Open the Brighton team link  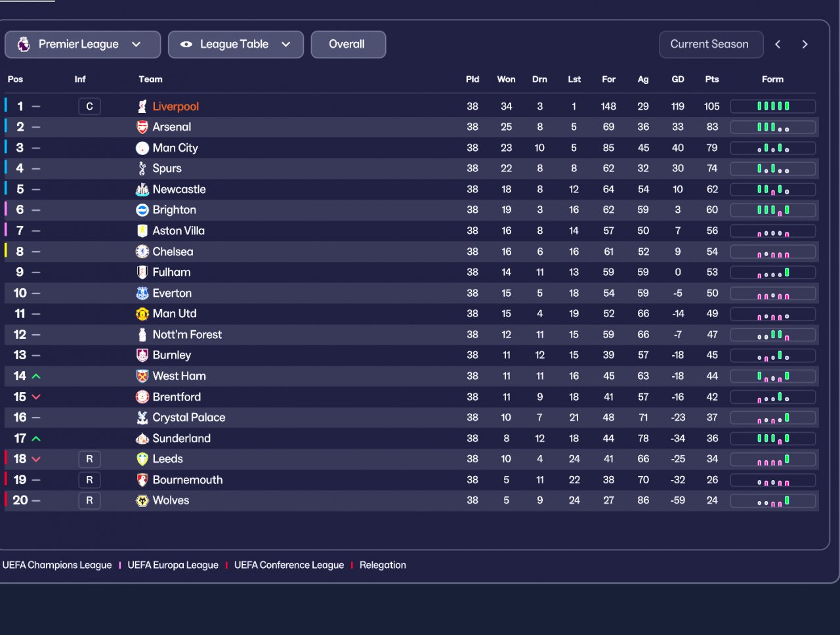(174, 210)
